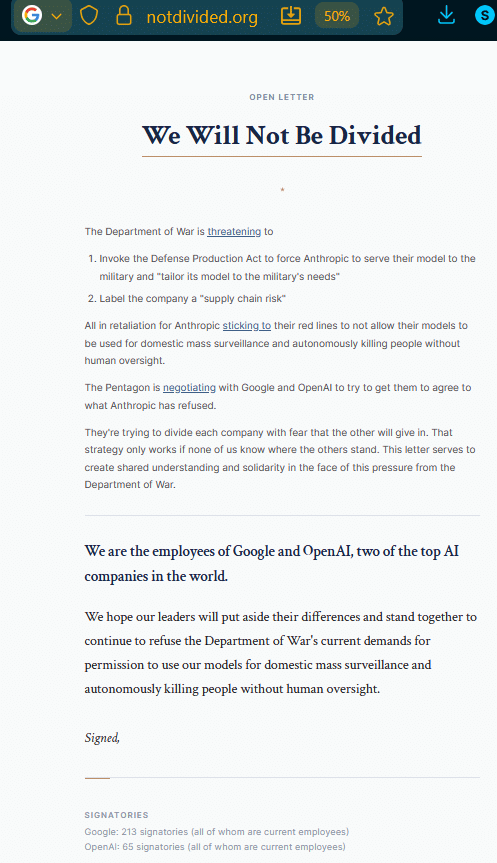Click 'We are the employees of Google and OpenAI' heading
The width and height of the screenshot is (497, 863).
click(x=272, y=563)
